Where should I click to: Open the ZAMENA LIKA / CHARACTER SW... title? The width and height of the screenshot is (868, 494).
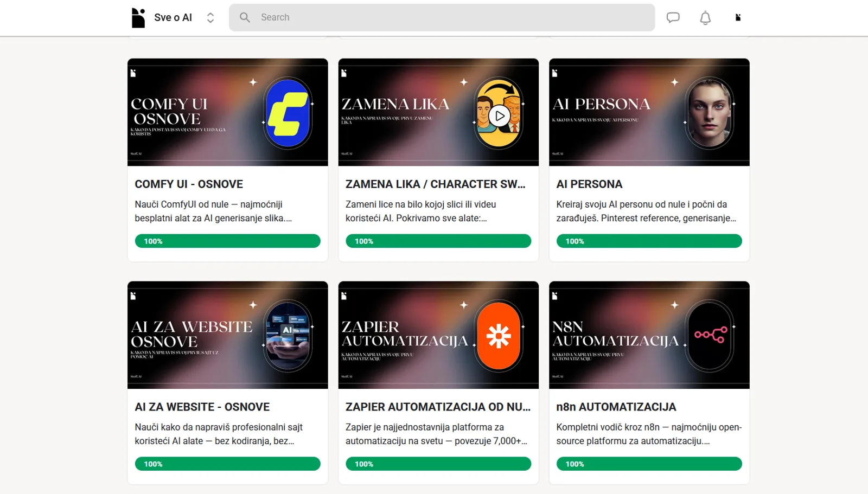pyautogui.click(x=436, y=184)
